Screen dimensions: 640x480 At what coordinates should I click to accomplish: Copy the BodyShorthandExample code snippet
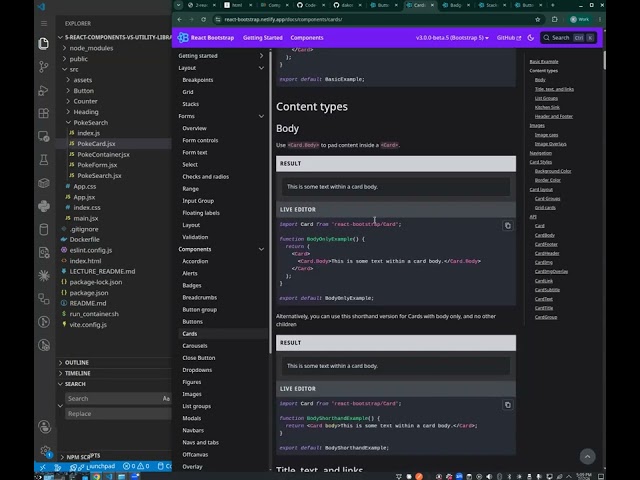pos(507,405)
